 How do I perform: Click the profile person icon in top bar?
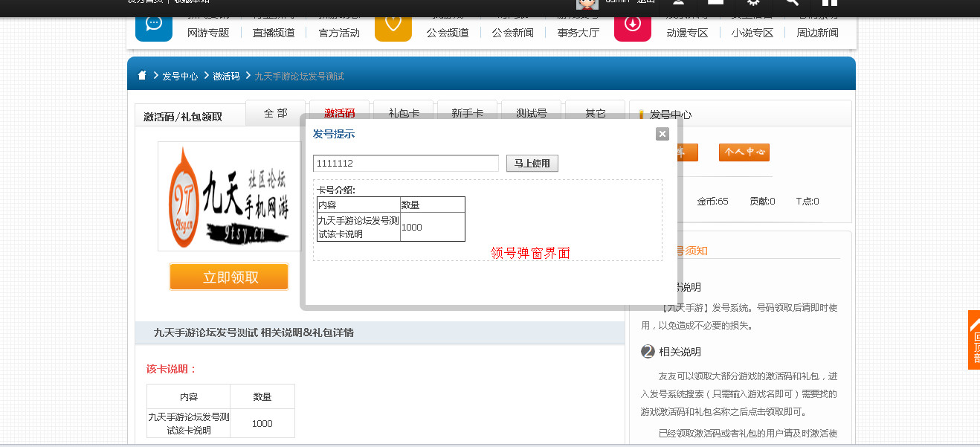[678, 3]
